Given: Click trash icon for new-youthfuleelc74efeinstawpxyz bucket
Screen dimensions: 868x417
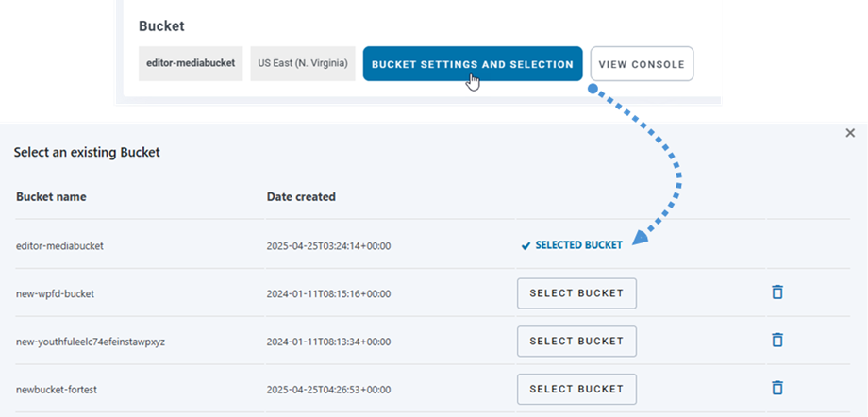Looking at the screenshot, I should [777, 340].
